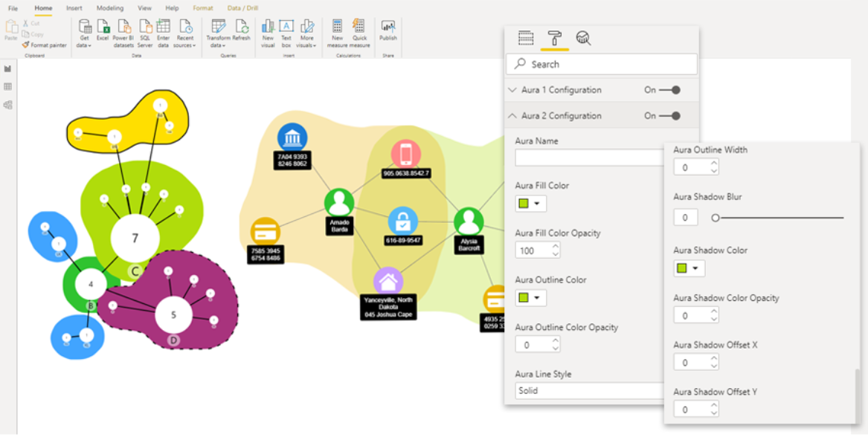The width and height of the screenshot is (868, 440).
Task: Create a New measure
Action: (337, 33)
